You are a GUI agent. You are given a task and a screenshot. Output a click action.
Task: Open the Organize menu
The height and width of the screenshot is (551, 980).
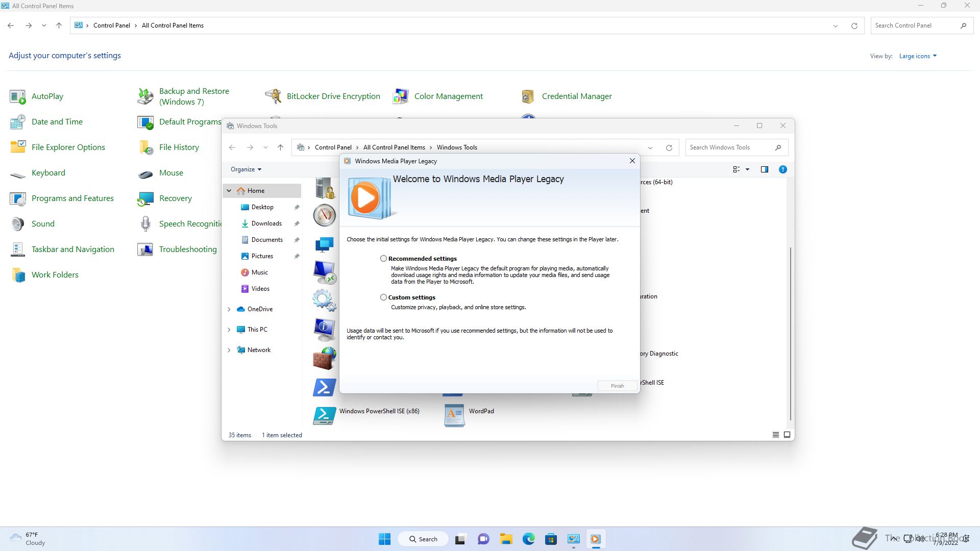pyautogui.click(x=246, y=169)
